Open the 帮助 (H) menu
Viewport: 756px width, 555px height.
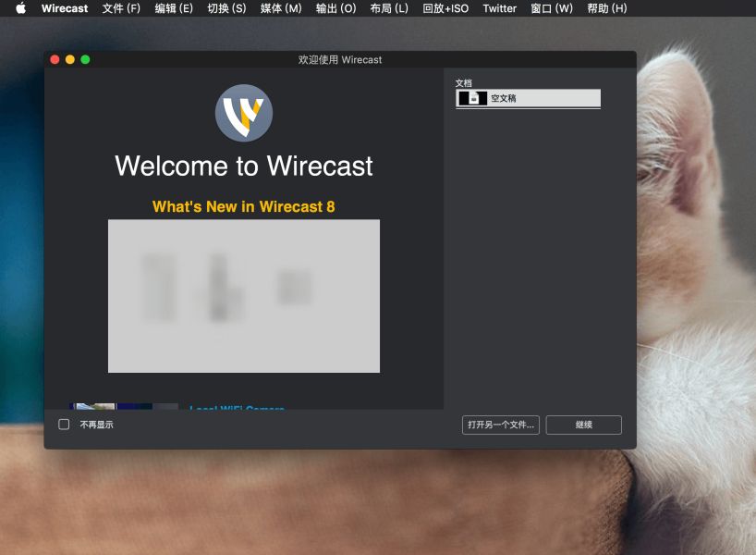[x=607, y=8]
